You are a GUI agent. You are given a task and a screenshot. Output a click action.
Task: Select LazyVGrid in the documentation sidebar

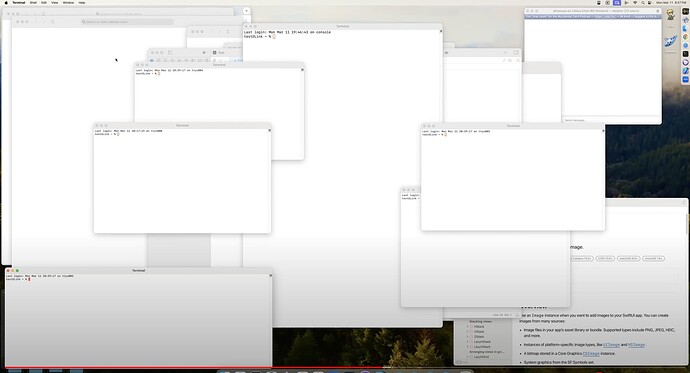coord(481,357)
